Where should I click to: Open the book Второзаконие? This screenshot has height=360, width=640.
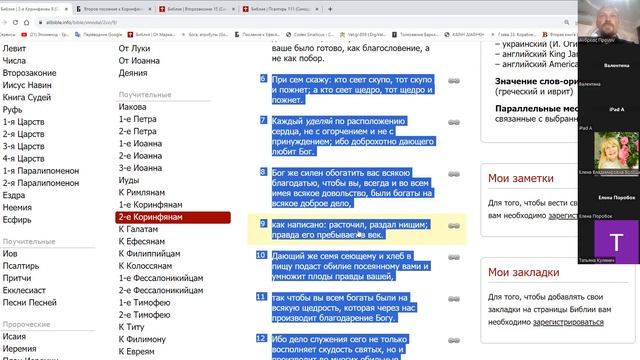(x=29, y=73)
